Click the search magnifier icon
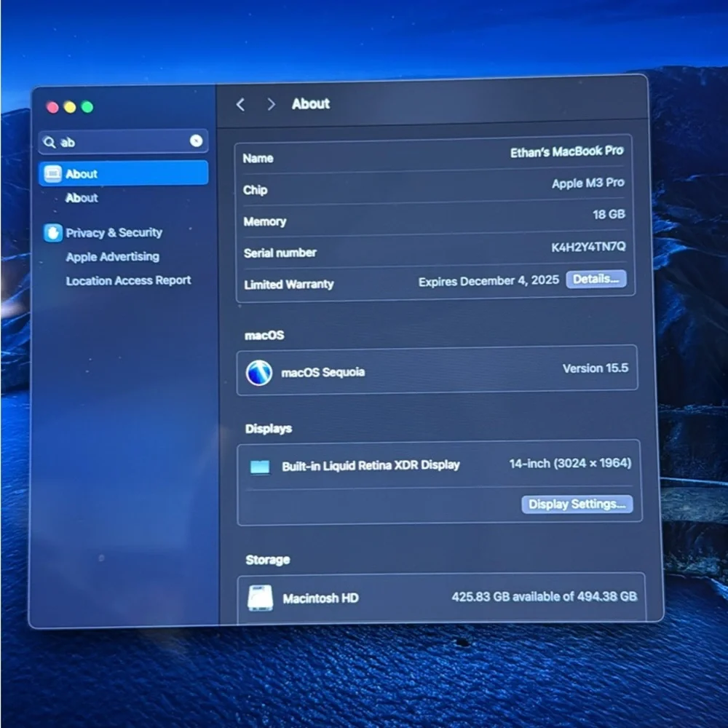Viewport: 728px width, 728px height. click(50, 143)
